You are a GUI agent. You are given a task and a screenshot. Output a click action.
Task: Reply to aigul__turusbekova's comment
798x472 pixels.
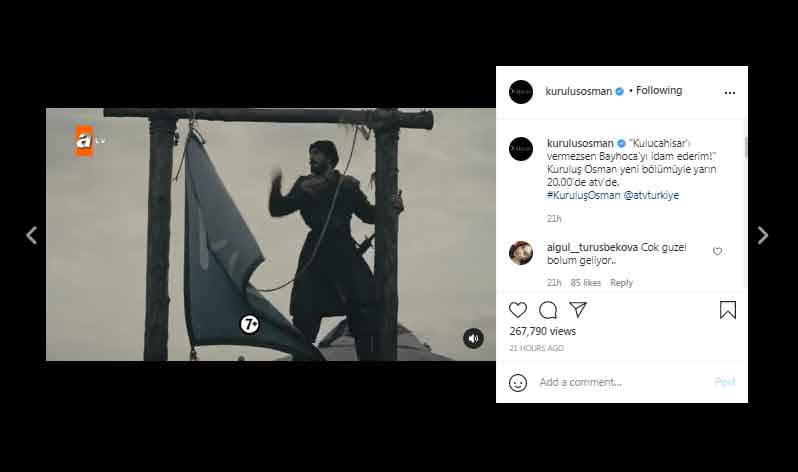coord(621,283)
